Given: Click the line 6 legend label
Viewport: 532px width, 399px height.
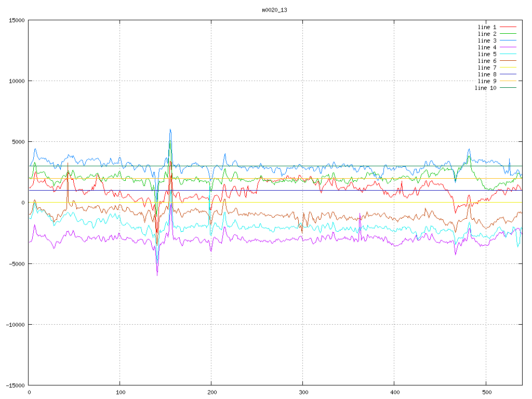Looking at the screenshot, I should [x=487, y=61].
